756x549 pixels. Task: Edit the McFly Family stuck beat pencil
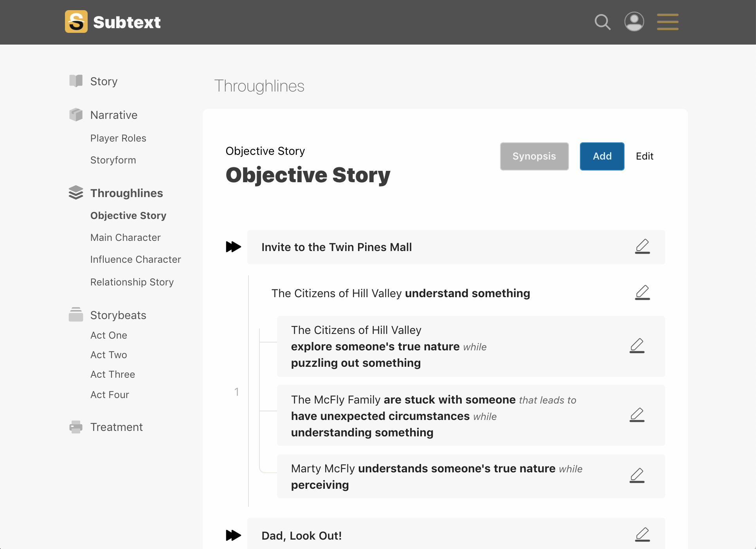tap(637, 415)
